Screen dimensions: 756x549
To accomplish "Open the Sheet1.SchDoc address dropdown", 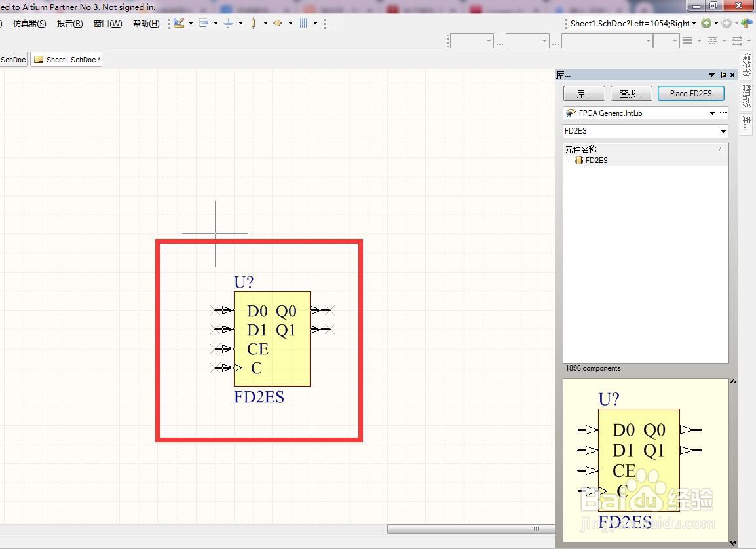I will click(694, 23).
